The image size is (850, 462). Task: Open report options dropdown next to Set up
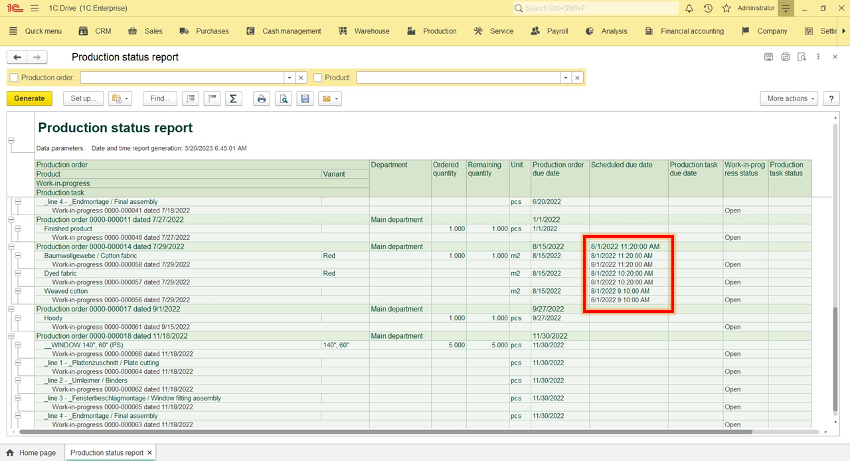(x=120, y=99)
